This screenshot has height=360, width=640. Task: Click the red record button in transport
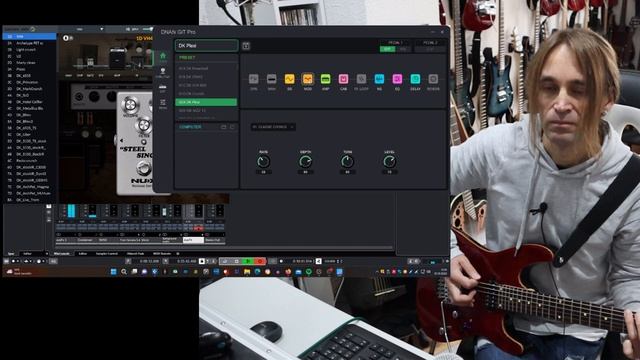click(260, 261)
